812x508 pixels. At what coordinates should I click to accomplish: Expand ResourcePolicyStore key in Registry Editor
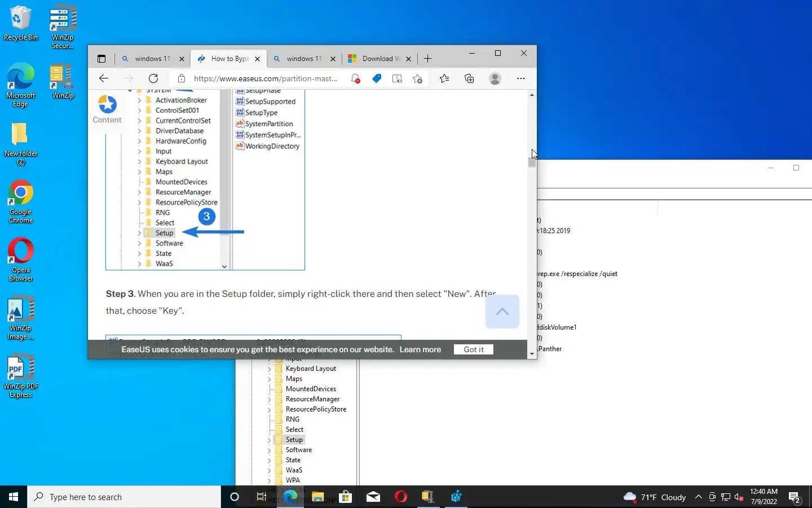[270, 409]
